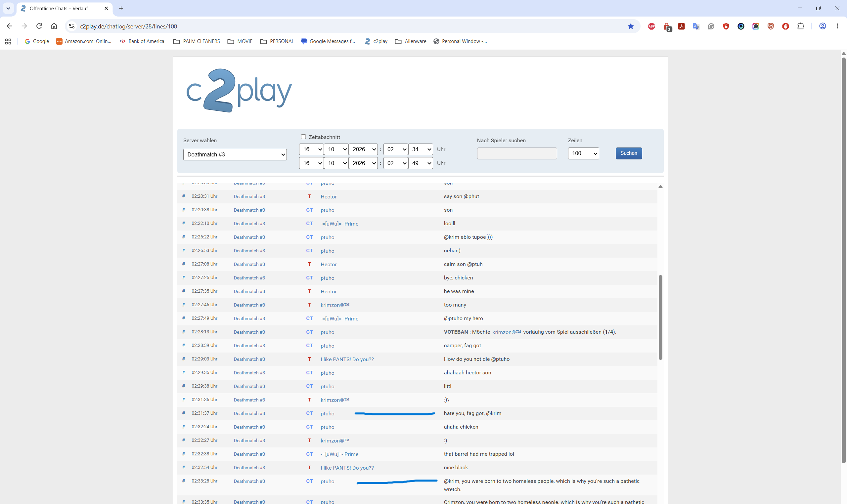
Task: Open the second row hour 02 dropdown
Action: point(395,163)
